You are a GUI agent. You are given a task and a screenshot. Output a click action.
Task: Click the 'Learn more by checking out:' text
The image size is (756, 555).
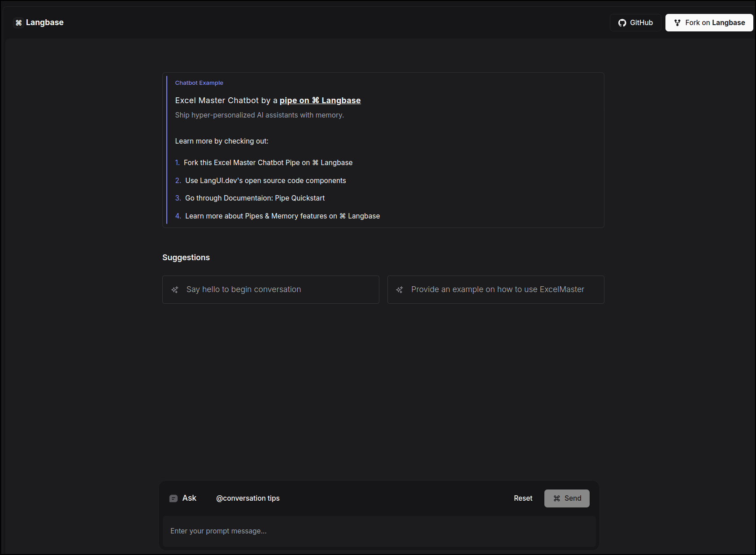pos(222,141)
